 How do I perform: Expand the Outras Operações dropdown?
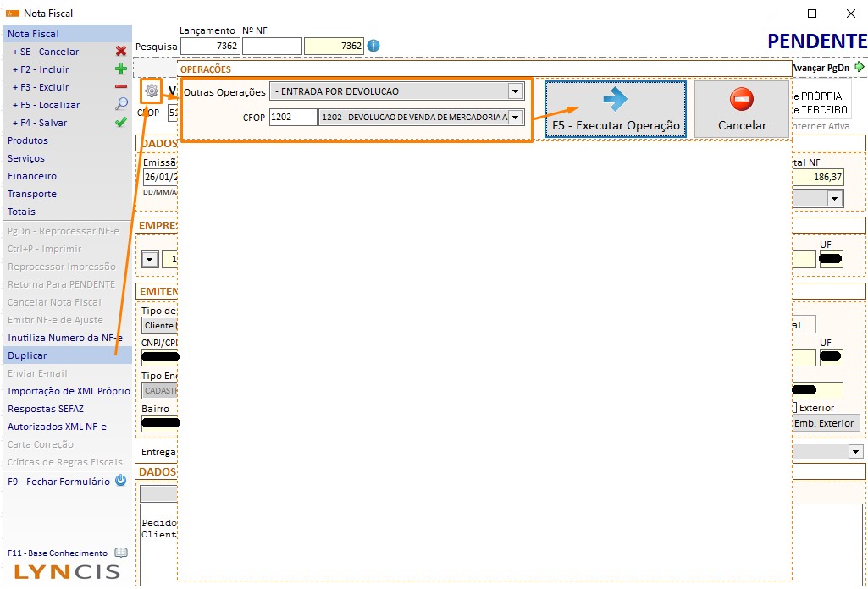click(515, 91)
